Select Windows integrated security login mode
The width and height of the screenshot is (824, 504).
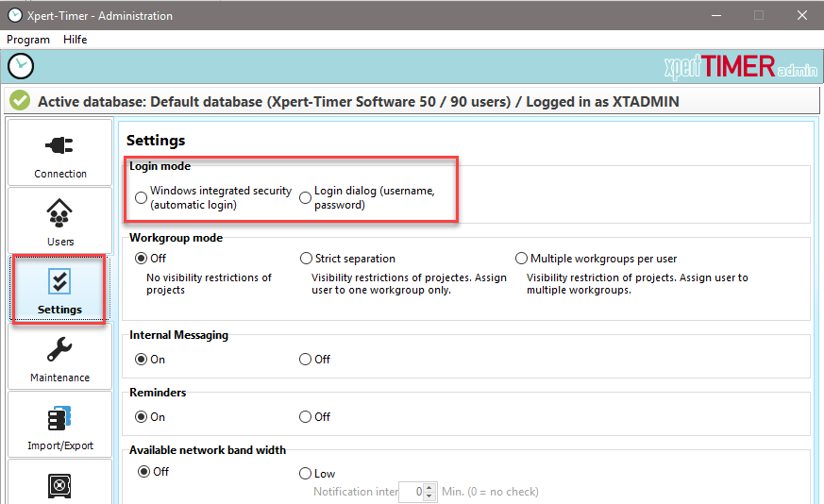[x=142, y=197]
